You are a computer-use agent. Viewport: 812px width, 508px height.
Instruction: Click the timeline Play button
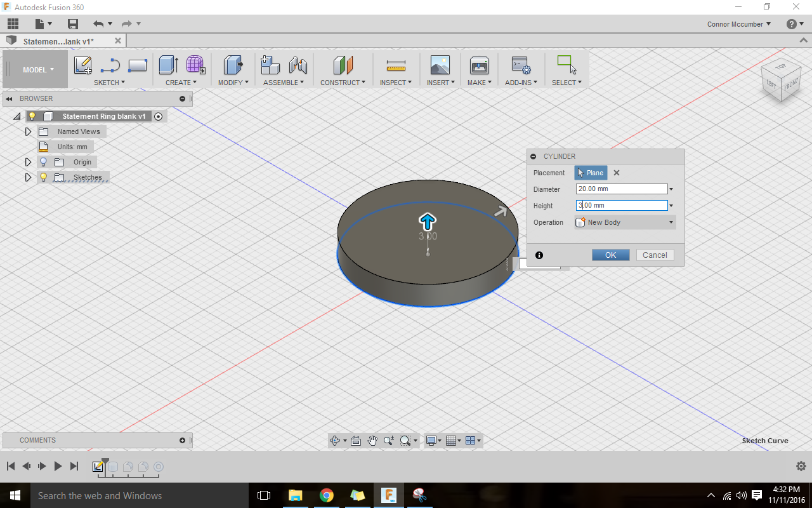(58, 466)
